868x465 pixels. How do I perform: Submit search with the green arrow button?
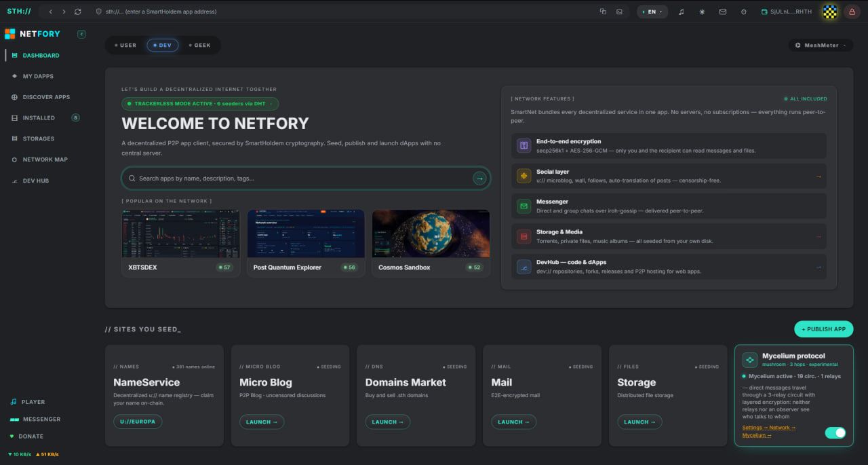tap(479, 179)
